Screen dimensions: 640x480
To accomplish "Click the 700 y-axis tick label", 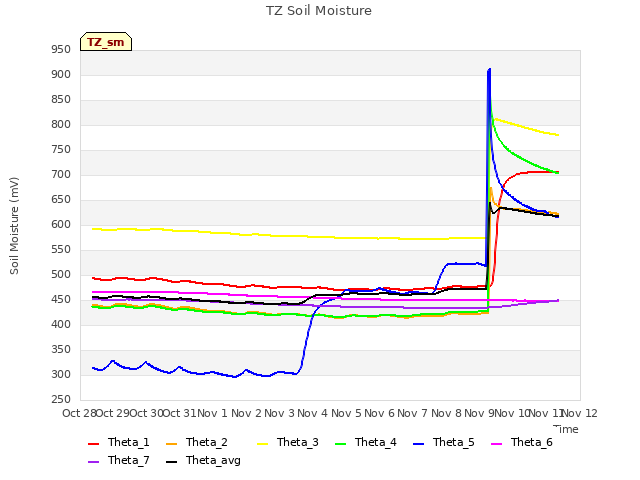I will point(61,175).
